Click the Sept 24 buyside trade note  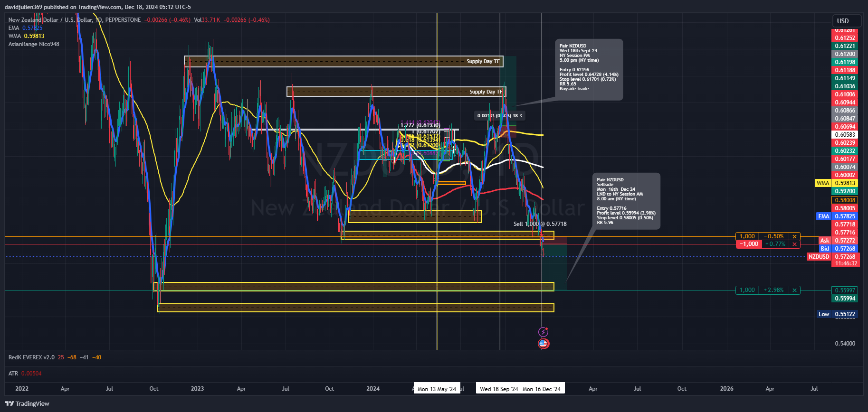click(589, 69)
